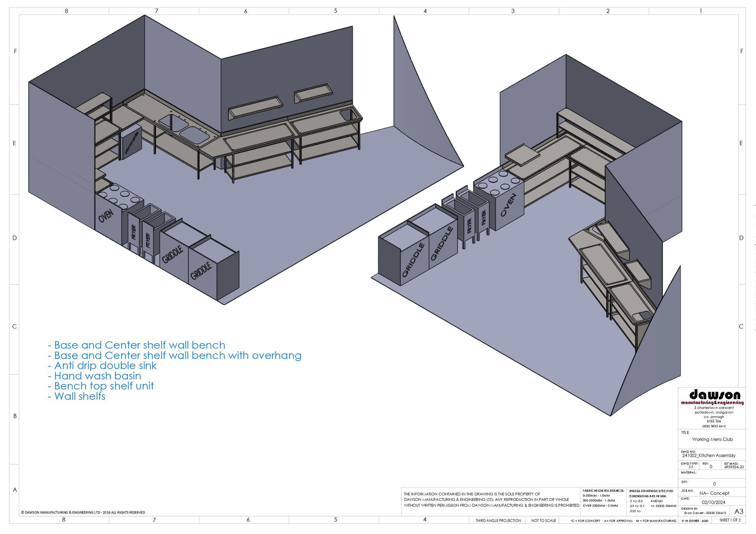756x534 pixels.
Task: Select 'Anti drip double sink' note line
Action: 102,366
